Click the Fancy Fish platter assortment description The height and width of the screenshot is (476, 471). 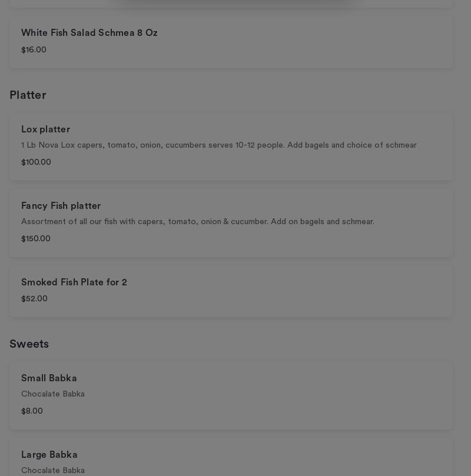click(x=197, y=222)
